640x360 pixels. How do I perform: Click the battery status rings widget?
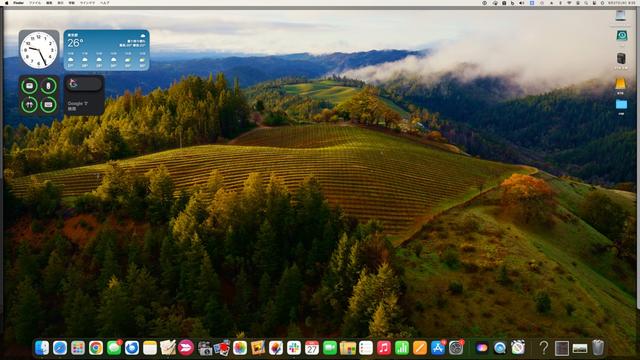coord(39,95)
